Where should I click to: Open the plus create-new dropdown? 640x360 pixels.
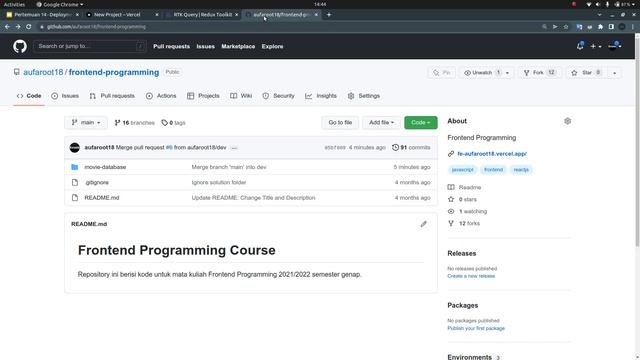(x=596, y=47)
